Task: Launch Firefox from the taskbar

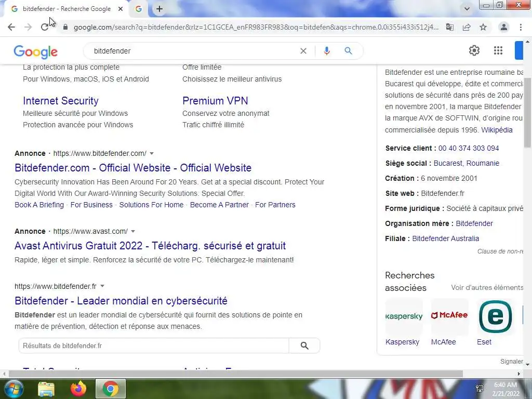Action: click(x=78, y=389)
